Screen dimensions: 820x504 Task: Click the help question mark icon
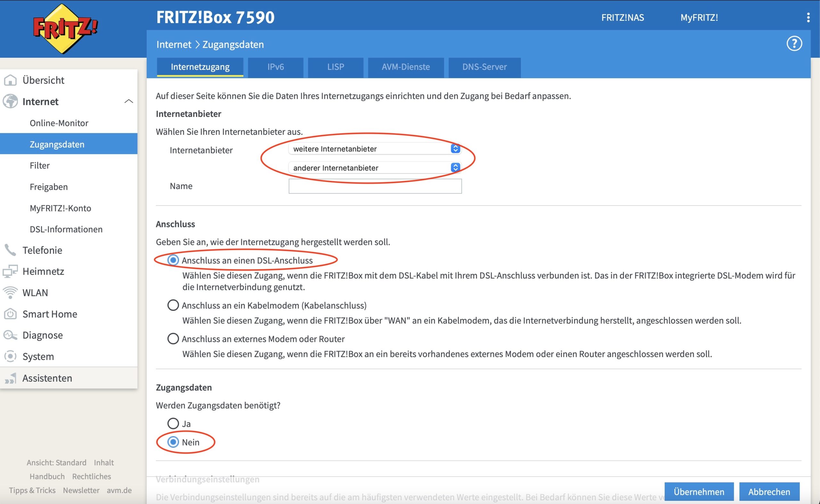[x=794, y=44]
